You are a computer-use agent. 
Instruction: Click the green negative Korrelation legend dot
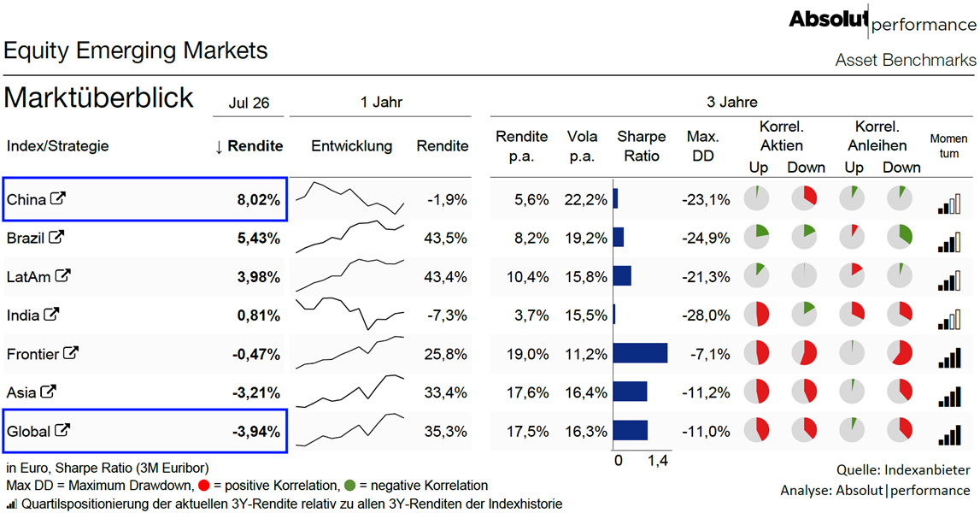pyautogui.click(x=349, y=486)
